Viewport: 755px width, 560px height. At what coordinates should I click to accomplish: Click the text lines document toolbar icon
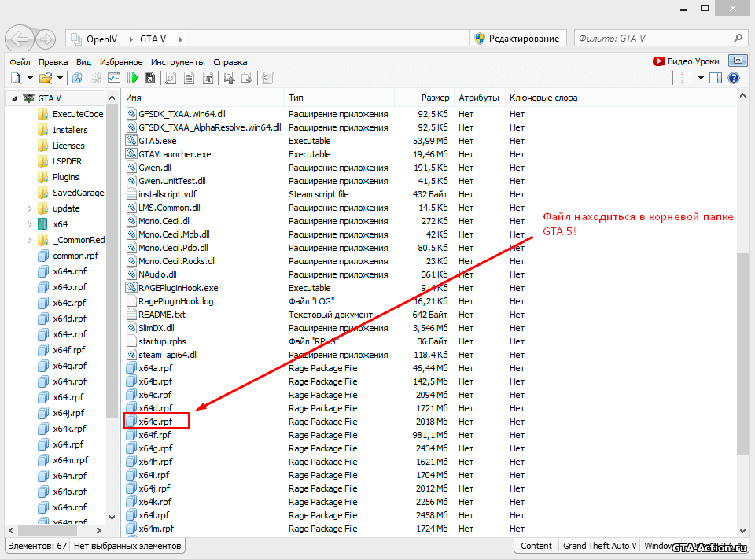pyautogui.click(x=190, y=78)
